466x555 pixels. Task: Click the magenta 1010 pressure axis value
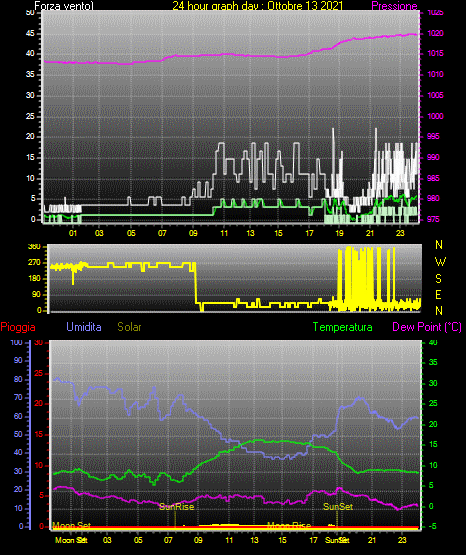click(435, 74)
